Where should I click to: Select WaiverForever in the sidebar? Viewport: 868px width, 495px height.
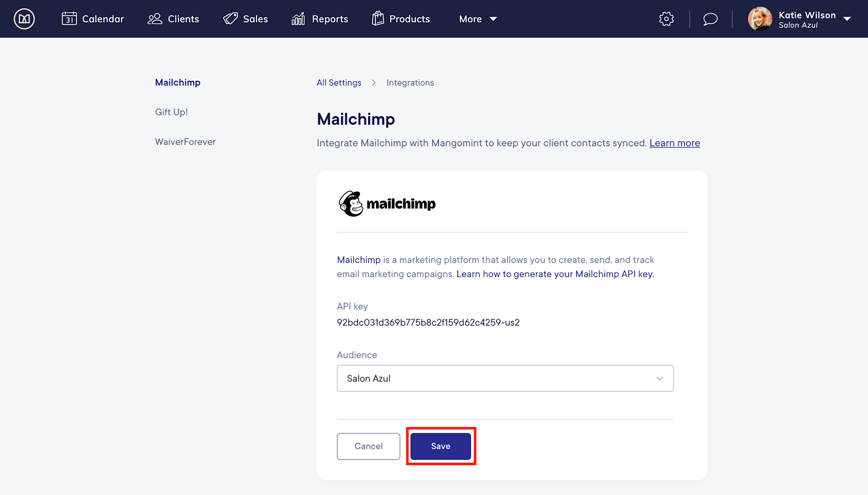pyautogui.click(x=185, y=142)
